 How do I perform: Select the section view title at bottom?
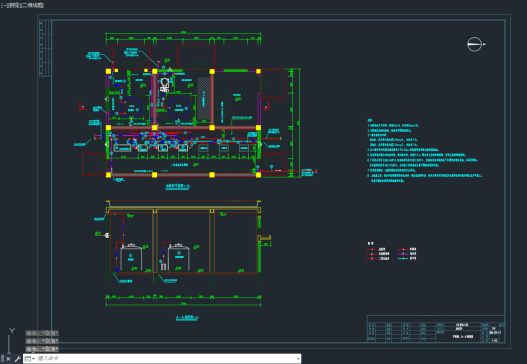point(187,318)
